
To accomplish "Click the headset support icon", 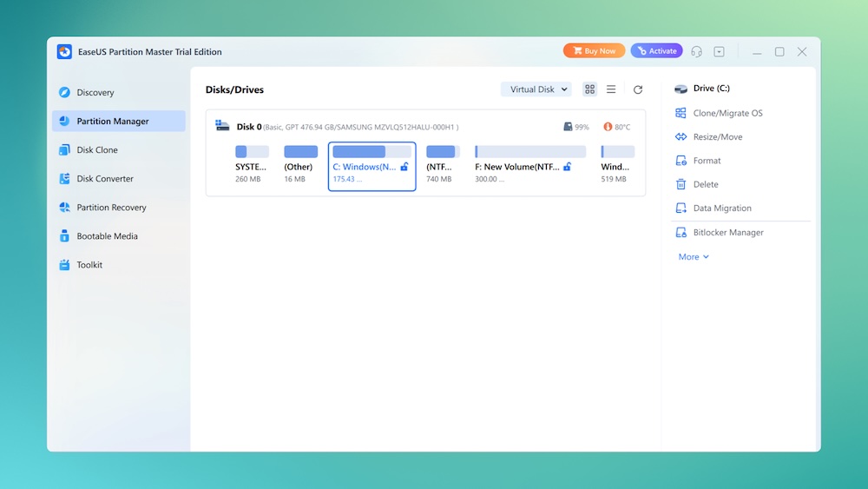I will 696,52.
